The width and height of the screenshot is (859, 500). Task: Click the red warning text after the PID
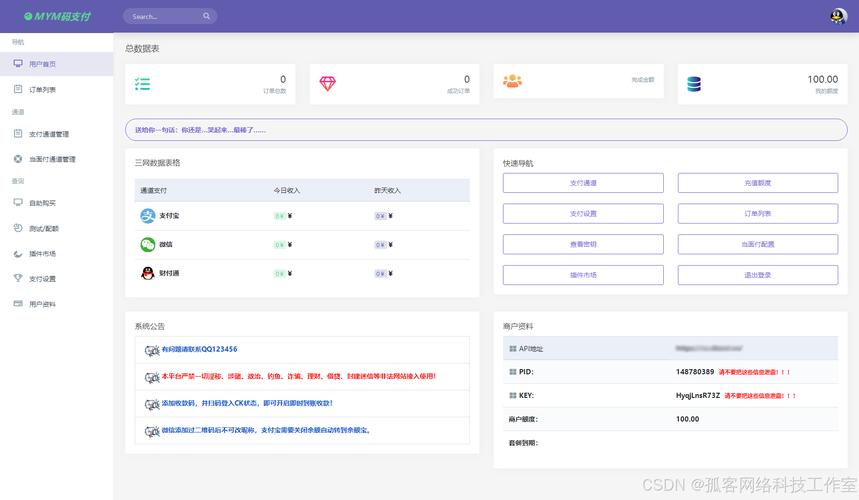tap(754, 372)
